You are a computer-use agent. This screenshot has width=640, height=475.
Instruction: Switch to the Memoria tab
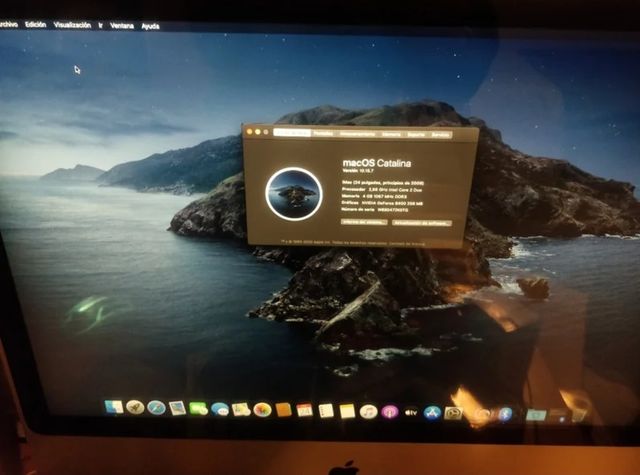tap(391, 134)
